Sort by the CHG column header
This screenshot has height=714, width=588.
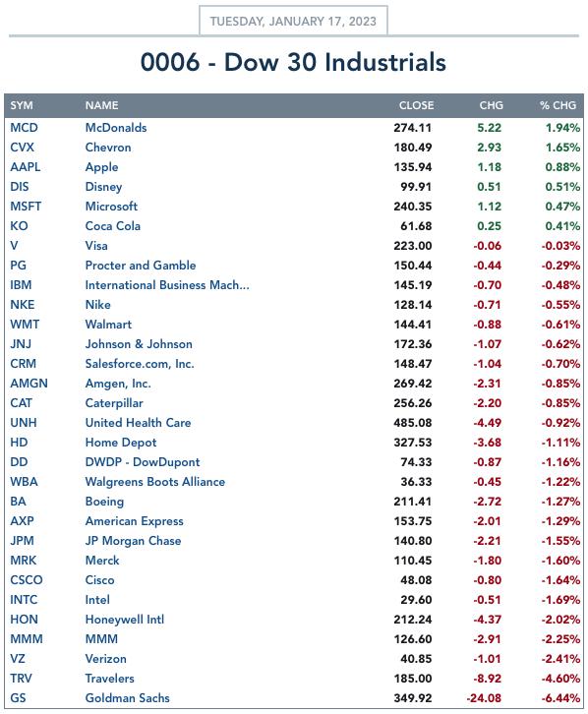click(x=491, y=105)
